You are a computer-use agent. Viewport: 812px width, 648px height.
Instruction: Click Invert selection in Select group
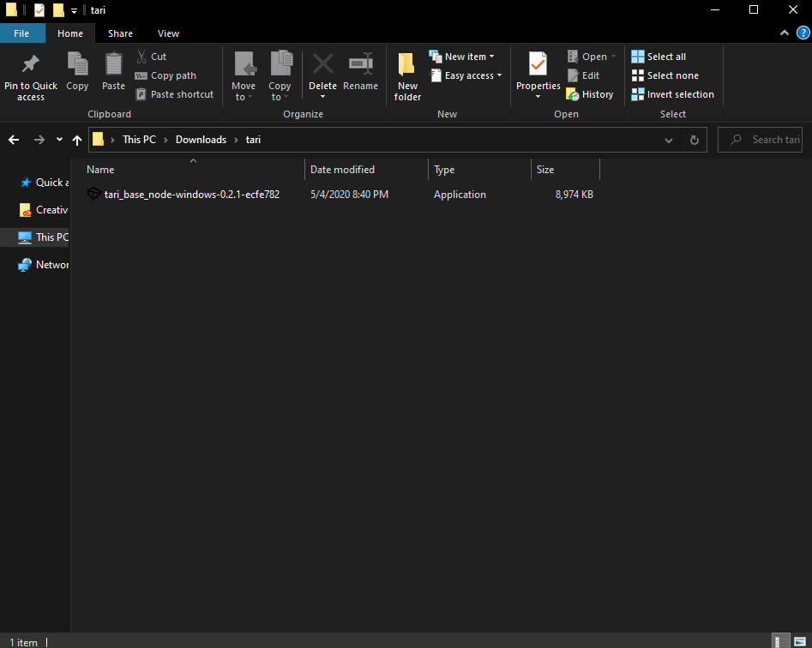click(x=673, y=94)
